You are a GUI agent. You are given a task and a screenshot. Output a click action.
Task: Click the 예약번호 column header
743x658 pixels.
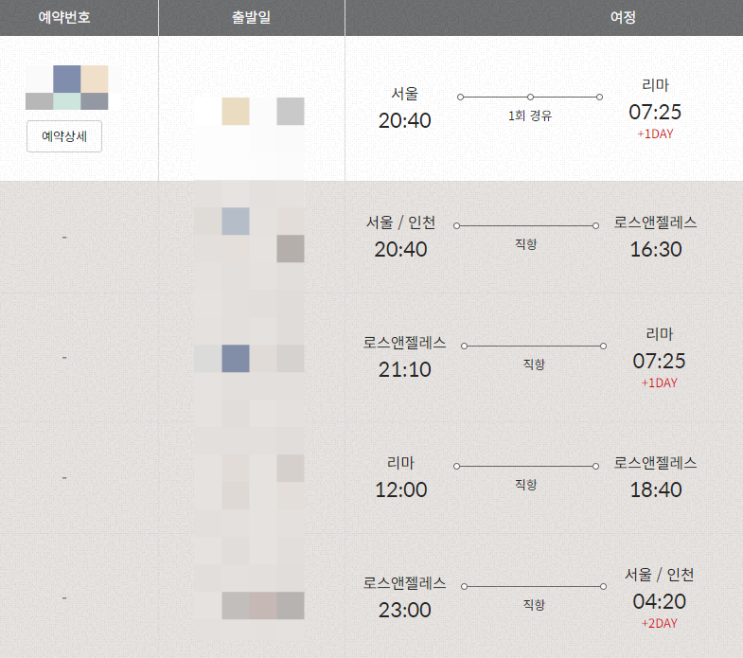tap(64, 18)
